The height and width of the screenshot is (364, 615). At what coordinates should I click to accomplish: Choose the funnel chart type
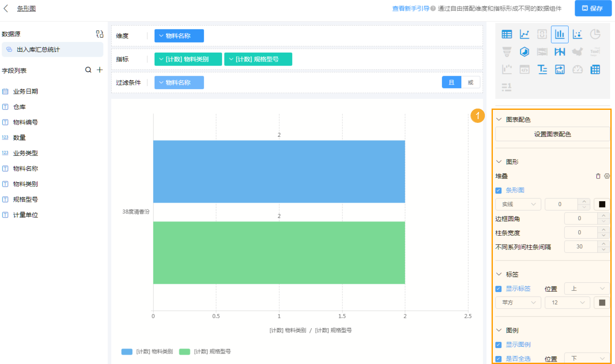point(507,51)
